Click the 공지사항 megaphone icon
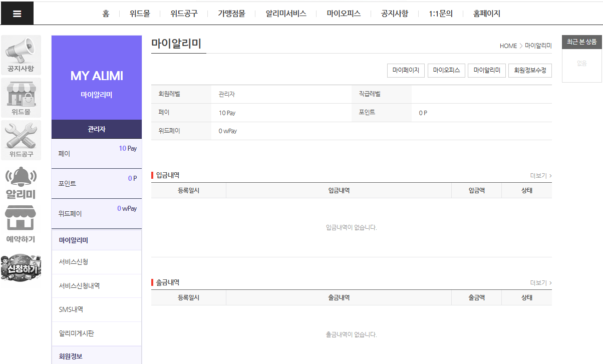Screen dimensions: 603x364 click(x=21, y=55)
